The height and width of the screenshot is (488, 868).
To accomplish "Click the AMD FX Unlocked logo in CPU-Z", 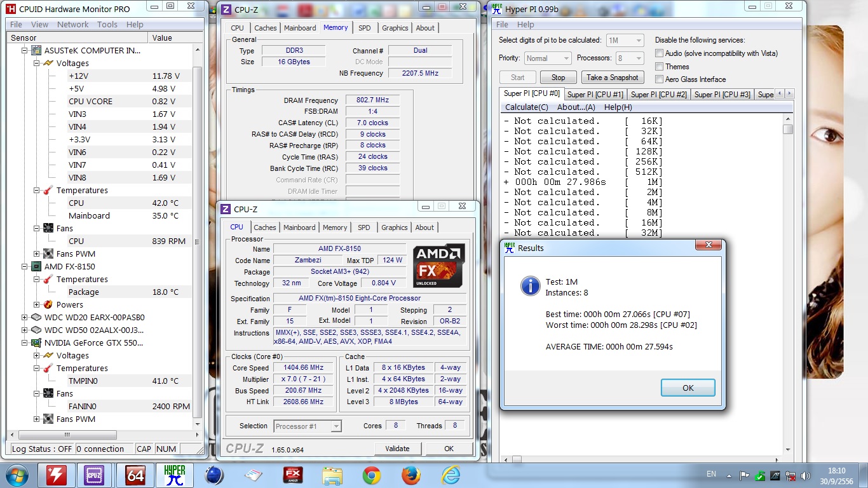I will [x=439, y=266].
